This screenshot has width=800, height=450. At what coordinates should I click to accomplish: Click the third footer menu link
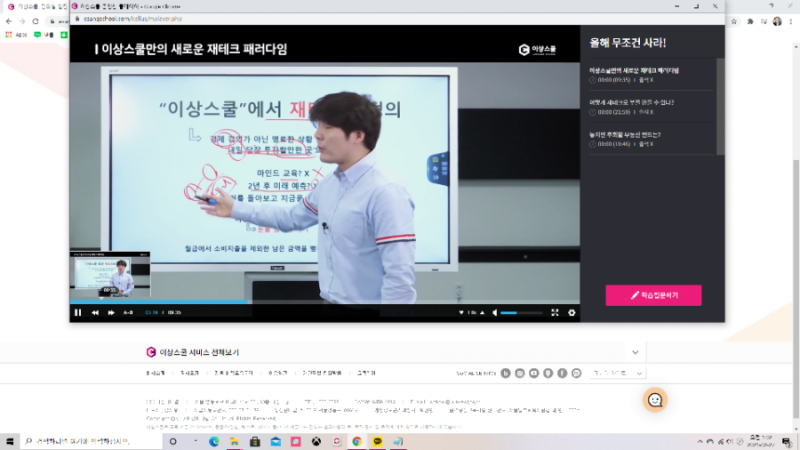tap(234, 373)
